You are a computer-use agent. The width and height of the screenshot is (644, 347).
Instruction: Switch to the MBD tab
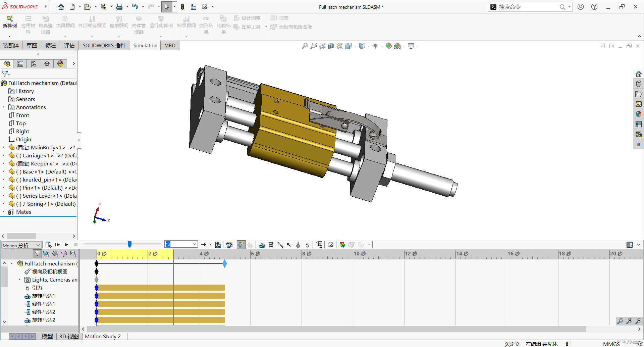click(170, 45)
